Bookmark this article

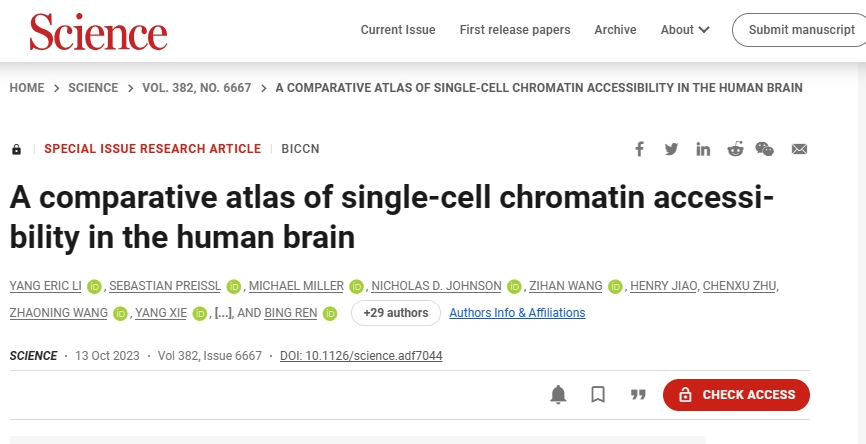[598, 395]
